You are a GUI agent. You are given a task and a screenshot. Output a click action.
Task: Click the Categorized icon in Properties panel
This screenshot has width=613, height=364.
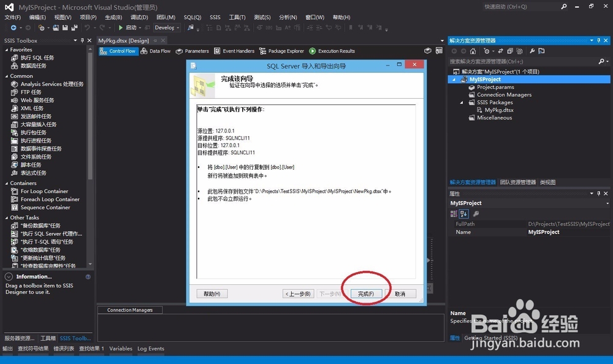coord(454,213)
